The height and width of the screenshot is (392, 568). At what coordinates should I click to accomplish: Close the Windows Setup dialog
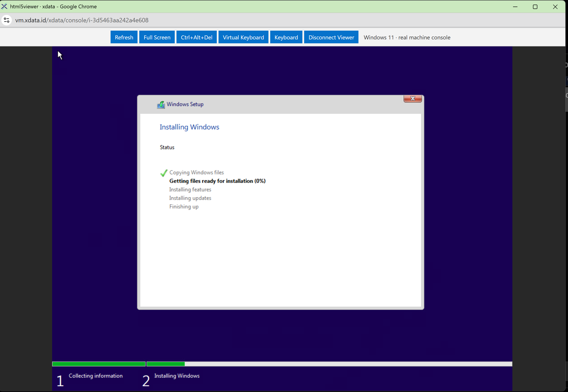tap(413, 98)
